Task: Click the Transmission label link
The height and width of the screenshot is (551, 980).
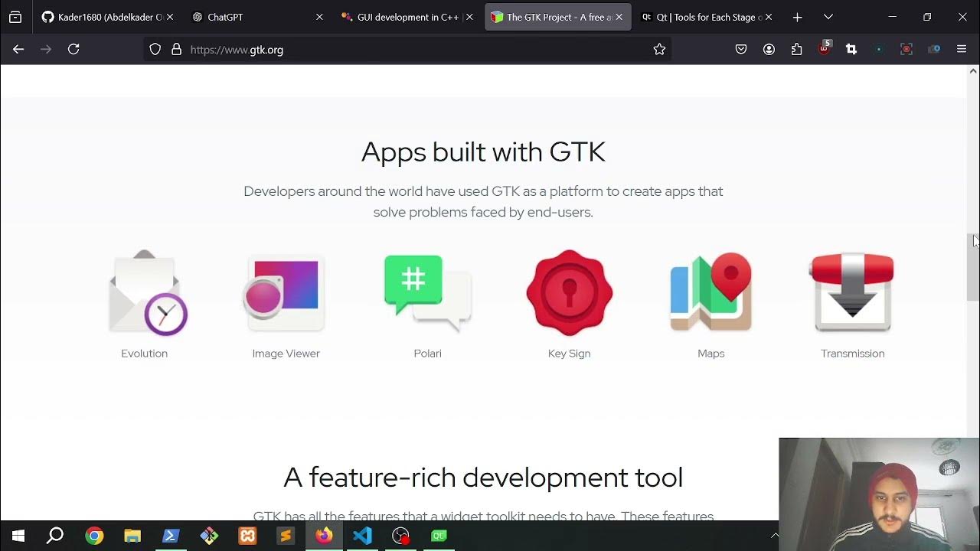Action: click(x=852, y=354)
